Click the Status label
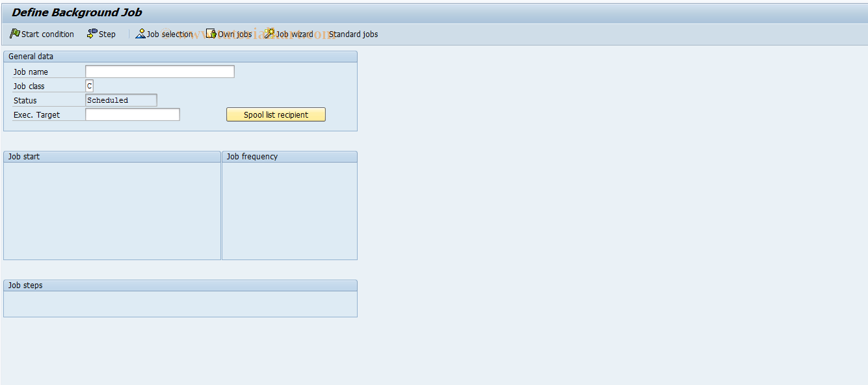The width and height of the screenshot is (868, 385). pyautogui.click(x=25, y=101)
